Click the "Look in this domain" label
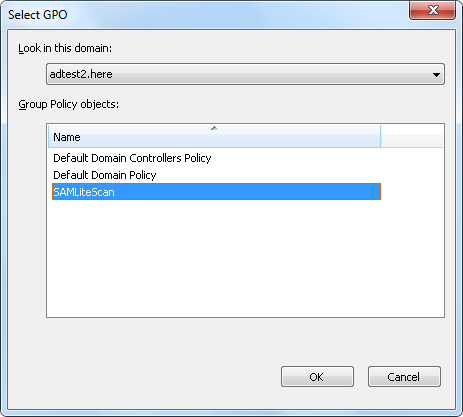 point(65,48)
